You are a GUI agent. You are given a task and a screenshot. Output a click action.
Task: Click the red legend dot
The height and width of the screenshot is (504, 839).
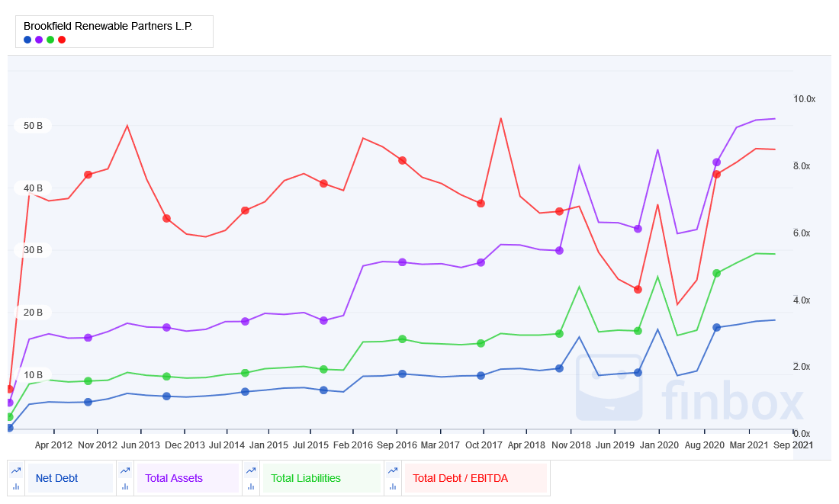click(x=62, y=40)
